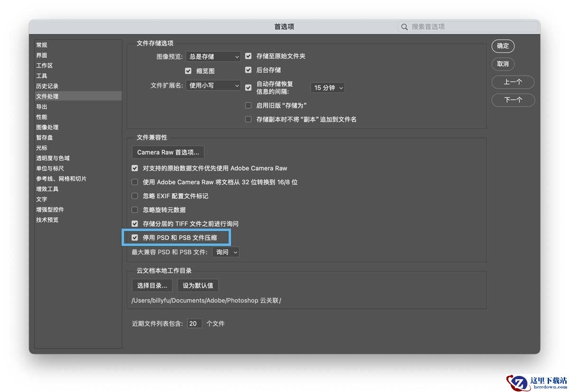Click the cloud documents path text

coord(206,301)
